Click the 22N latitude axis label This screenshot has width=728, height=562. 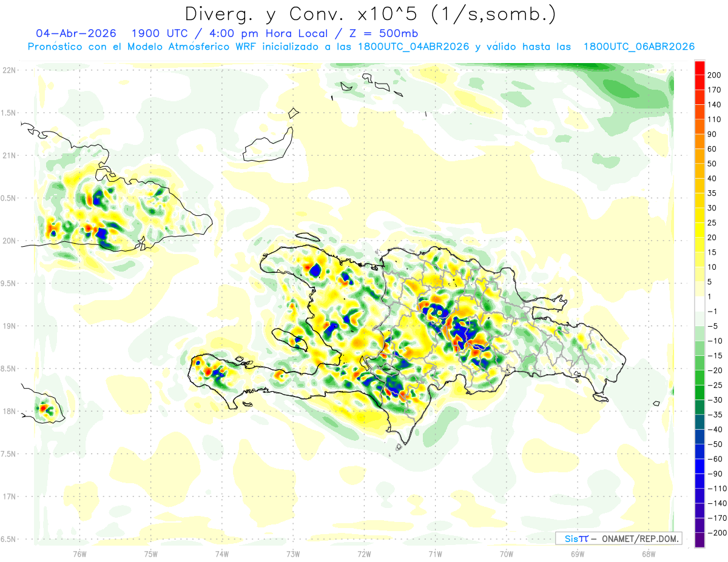9,70
